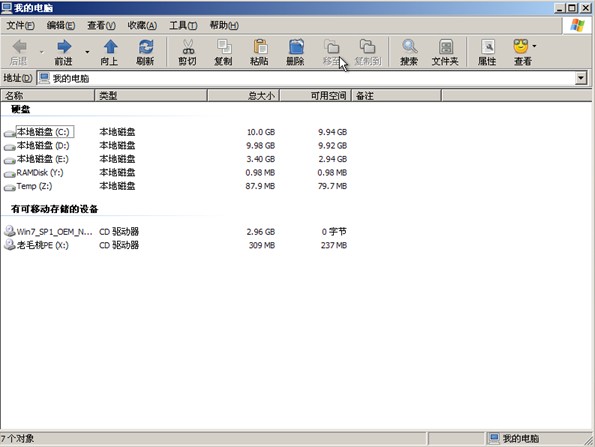
Task: Sort by the 总大小 column header
Action: [x=244, y=96]
